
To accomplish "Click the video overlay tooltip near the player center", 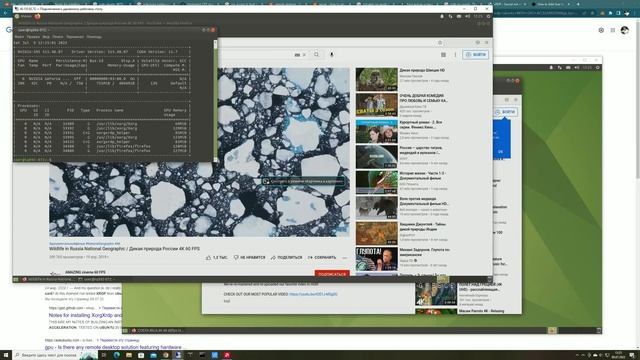I will click(303, 181).
